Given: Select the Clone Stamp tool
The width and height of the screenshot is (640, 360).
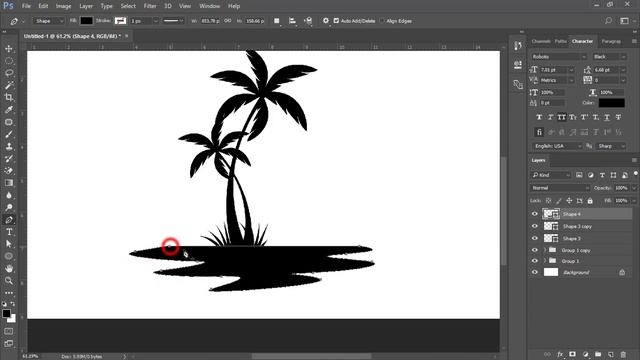Looking at the screenshot, I should (x=9, y=147).
